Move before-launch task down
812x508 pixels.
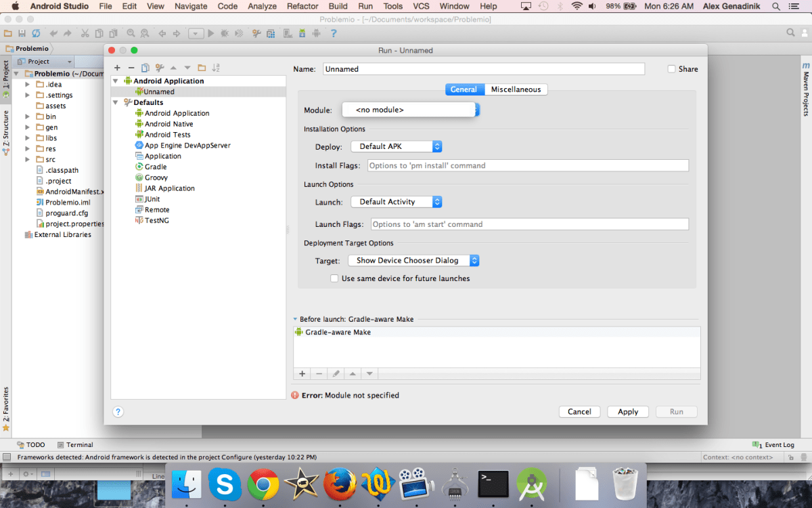(369, 373)
